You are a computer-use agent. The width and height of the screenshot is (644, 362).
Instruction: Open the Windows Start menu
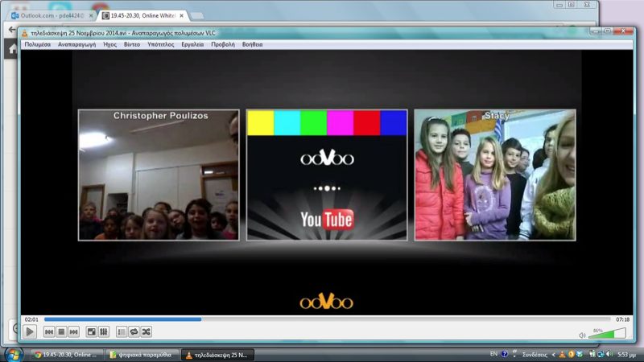(x=14, y=355)
